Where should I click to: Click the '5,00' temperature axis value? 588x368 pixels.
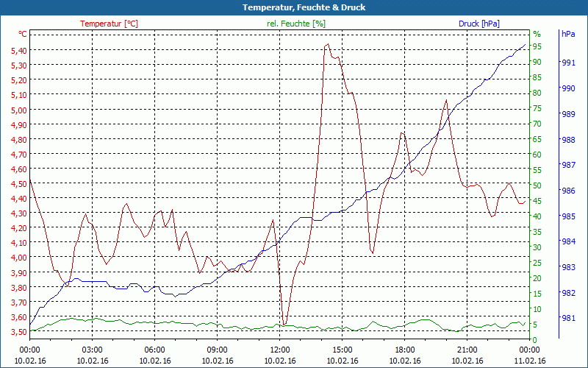19,110
